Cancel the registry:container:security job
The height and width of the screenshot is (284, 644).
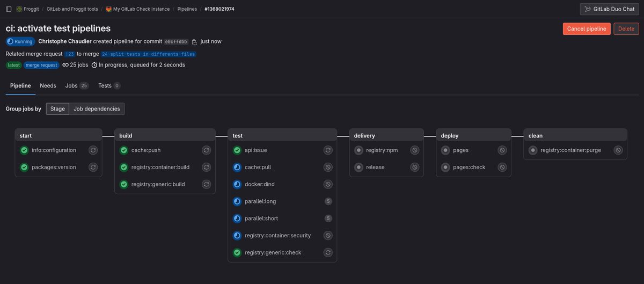point(328,235)
